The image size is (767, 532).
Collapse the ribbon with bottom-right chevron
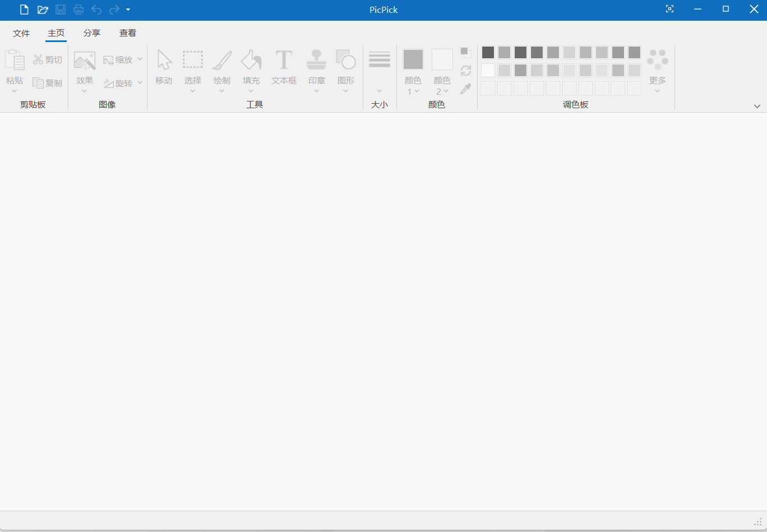click(757, 105)
